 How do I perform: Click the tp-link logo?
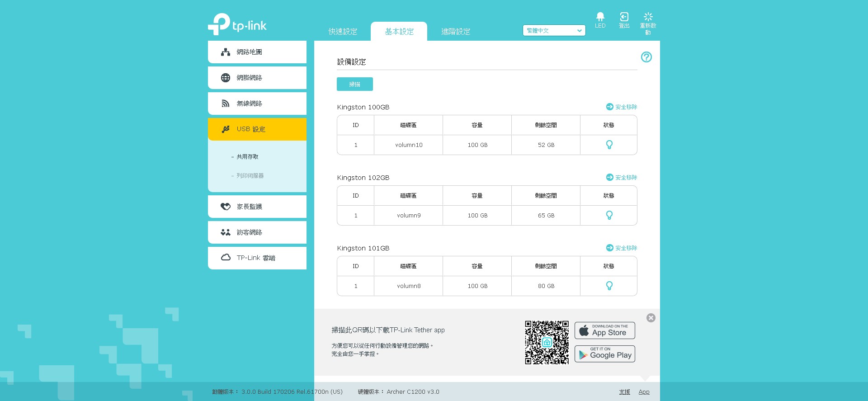coord(237,24)
